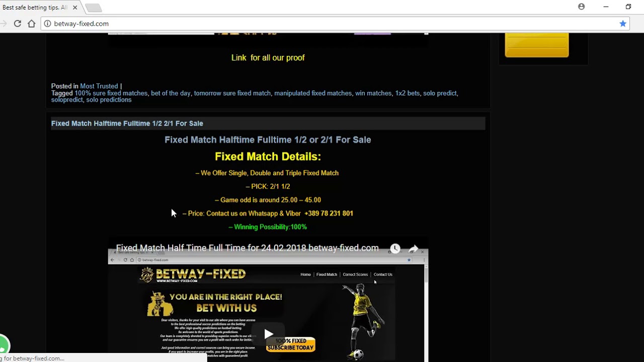Click the WhatsApp floating chat icon
The height and width of the screenshot is (362, 644).
tap(3, 345)
